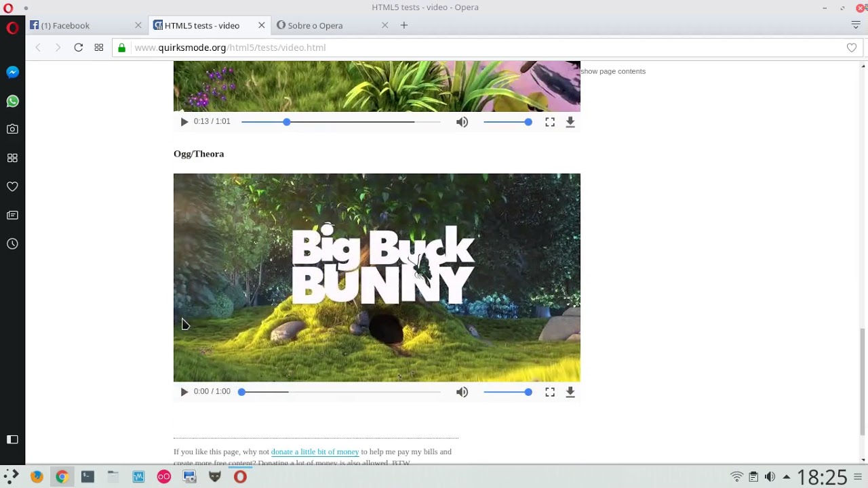Open WhatsApp in the Opera sidebar
The image size is (868, 488).
[12, 101]
